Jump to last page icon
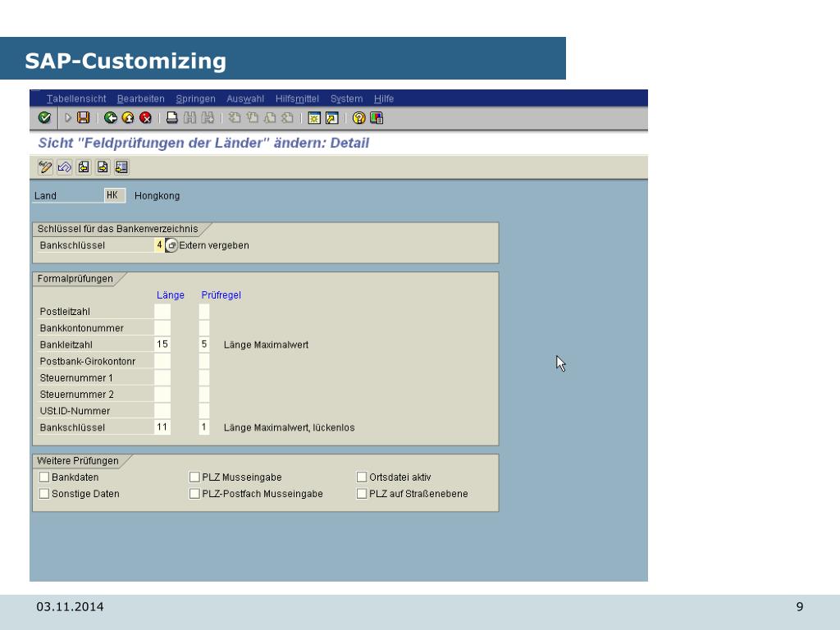Image resolution: width=840 pixels, height=630 pixels. click(x=287, y=118)
